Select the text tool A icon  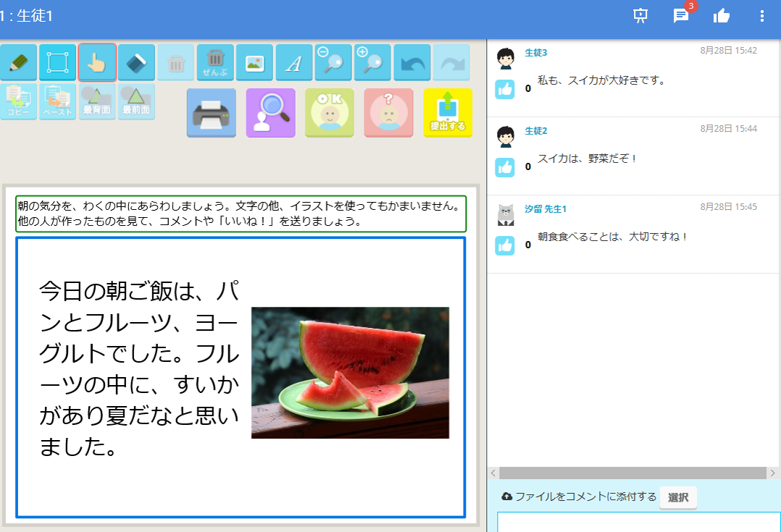pos(294,63)
